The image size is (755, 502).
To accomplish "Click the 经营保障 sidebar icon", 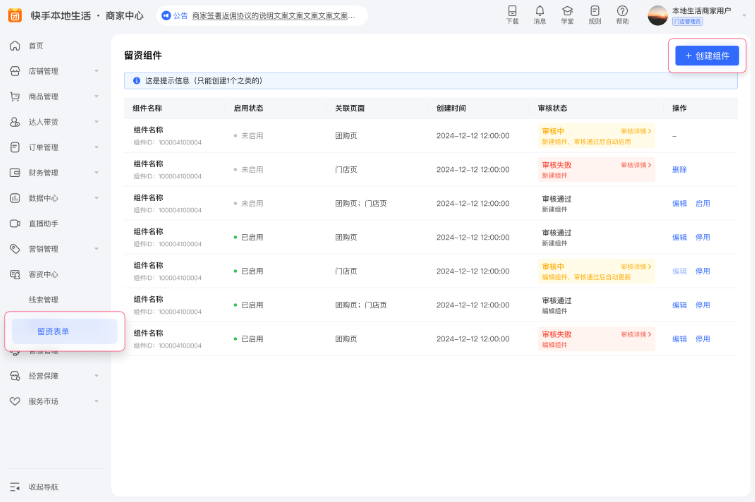I will [15, 376].
